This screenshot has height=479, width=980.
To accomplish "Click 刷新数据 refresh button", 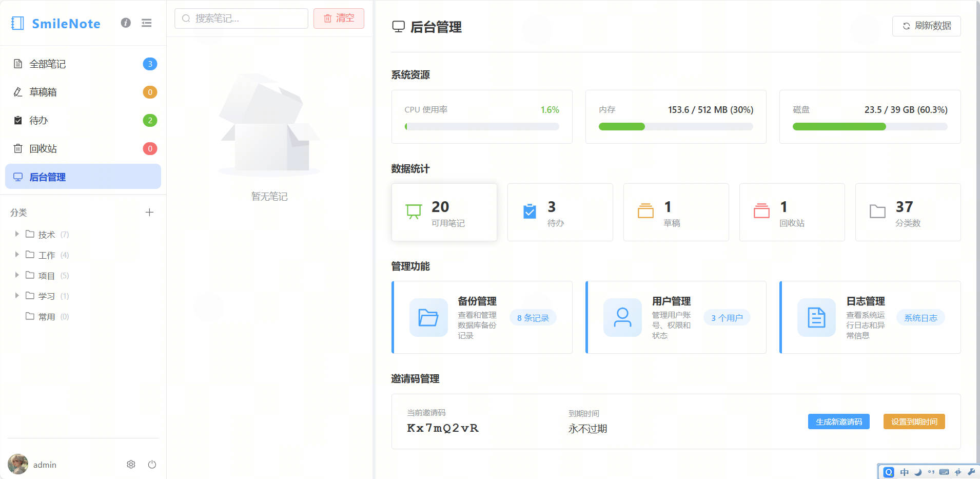I will point(927,26).
